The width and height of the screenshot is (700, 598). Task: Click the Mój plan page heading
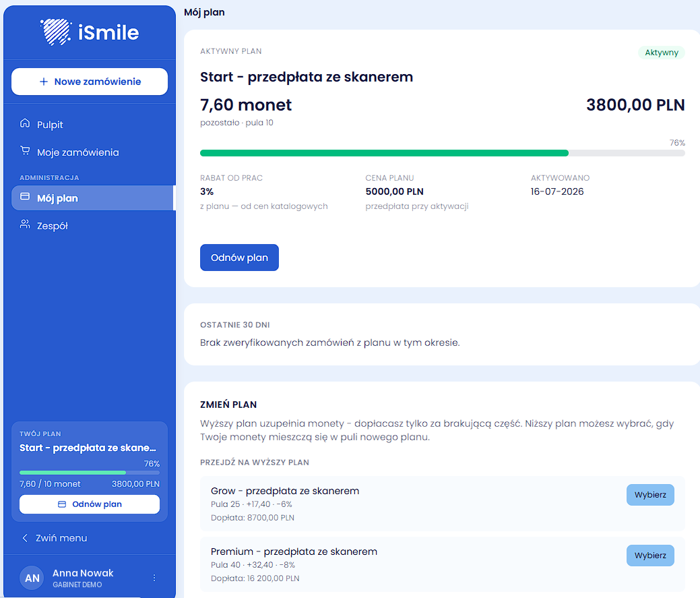204,13
